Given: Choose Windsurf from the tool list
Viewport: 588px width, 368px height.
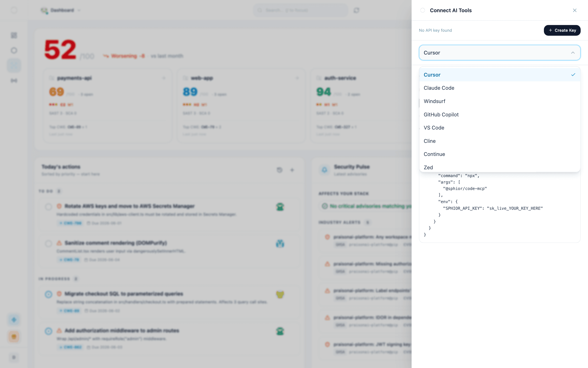Looking at the screenshot, I should click(500, 101).
